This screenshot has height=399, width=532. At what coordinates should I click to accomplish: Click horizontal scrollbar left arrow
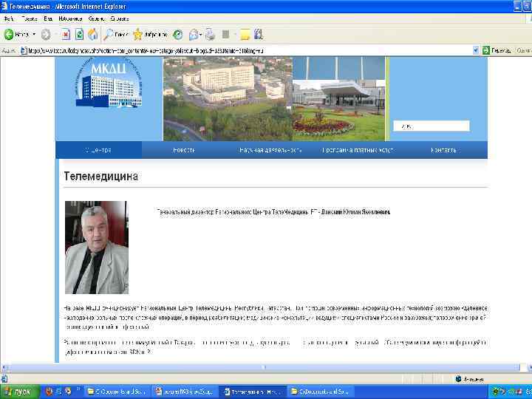coord(3,367)
